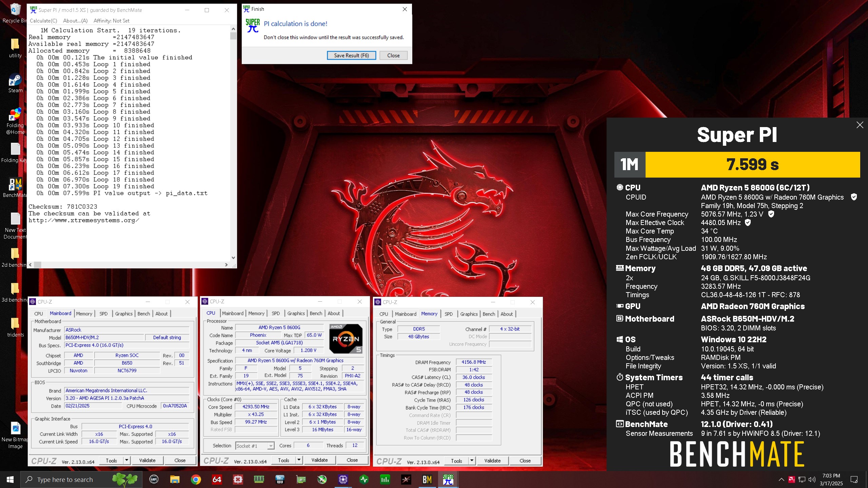Click Validate in Mainboard CPU-Z window
The image size is (868, 488).
point(147,460)
